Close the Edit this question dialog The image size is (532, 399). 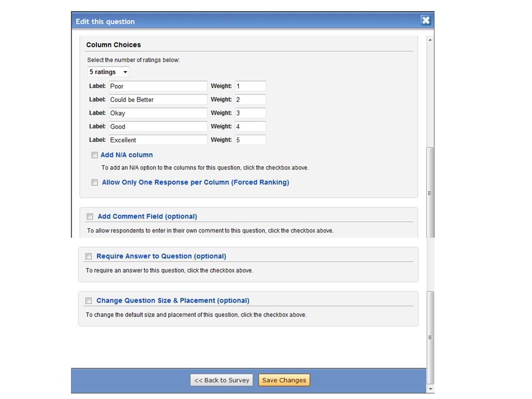pos(426,21)
